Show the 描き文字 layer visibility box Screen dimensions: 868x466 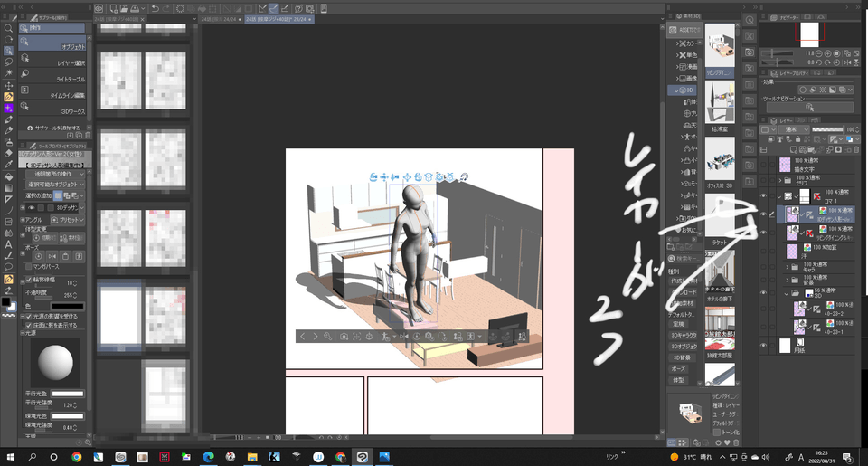[x=763, y=165]
